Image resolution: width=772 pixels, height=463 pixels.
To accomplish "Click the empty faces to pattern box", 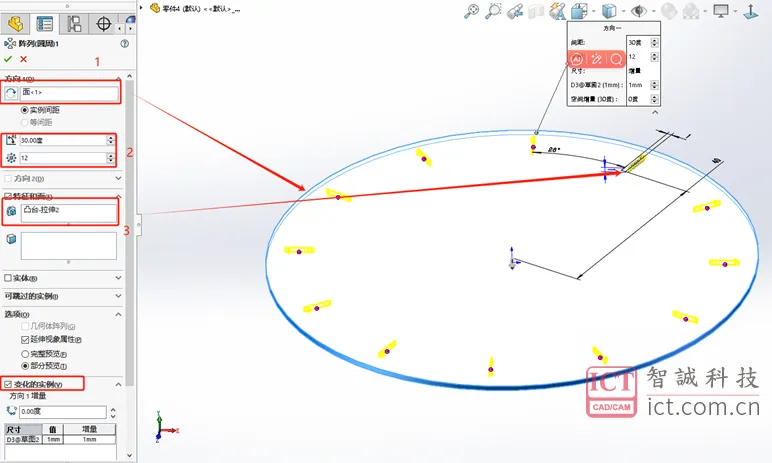I will pyautogui.click(x=68, y=246).
